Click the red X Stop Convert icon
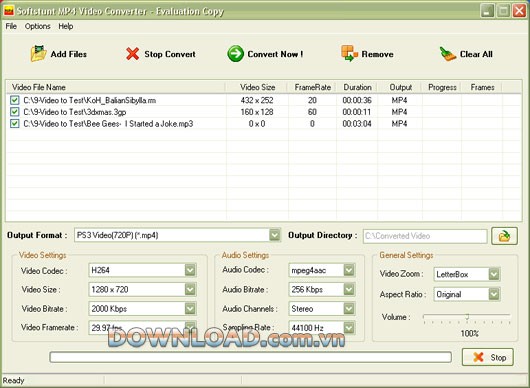530x388 pixels. [132, 54]
